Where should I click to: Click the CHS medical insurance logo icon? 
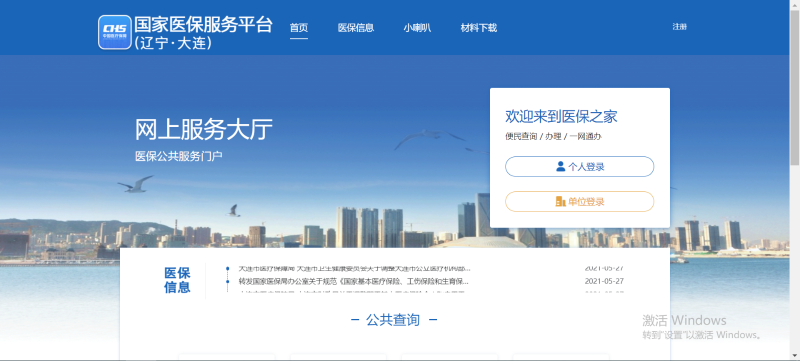coord(115,32)
